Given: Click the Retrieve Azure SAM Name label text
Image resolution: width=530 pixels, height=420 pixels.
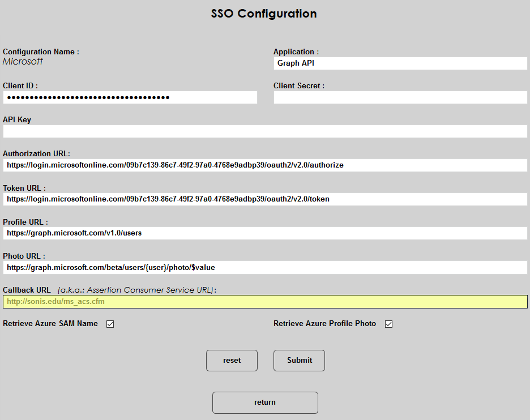Looking at the screenshot, I should pos(50,324).
